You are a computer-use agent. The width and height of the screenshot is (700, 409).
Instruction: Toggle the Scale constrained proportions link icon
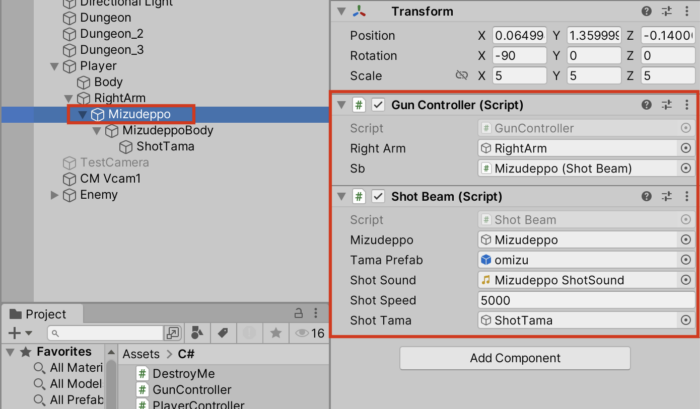461,76
